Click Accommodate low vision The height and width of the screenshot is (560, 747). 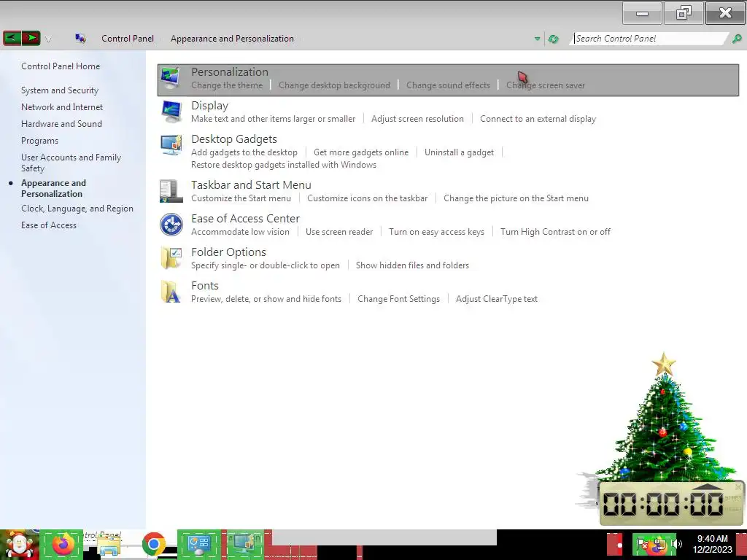[240, 232]
